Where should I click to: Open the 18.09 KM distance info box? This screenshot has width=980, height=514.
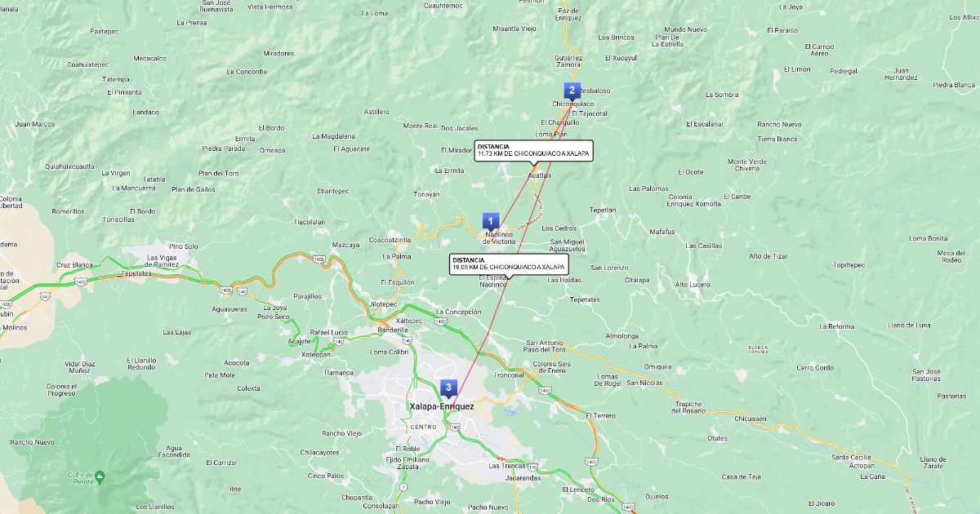[x=508, y=264]
